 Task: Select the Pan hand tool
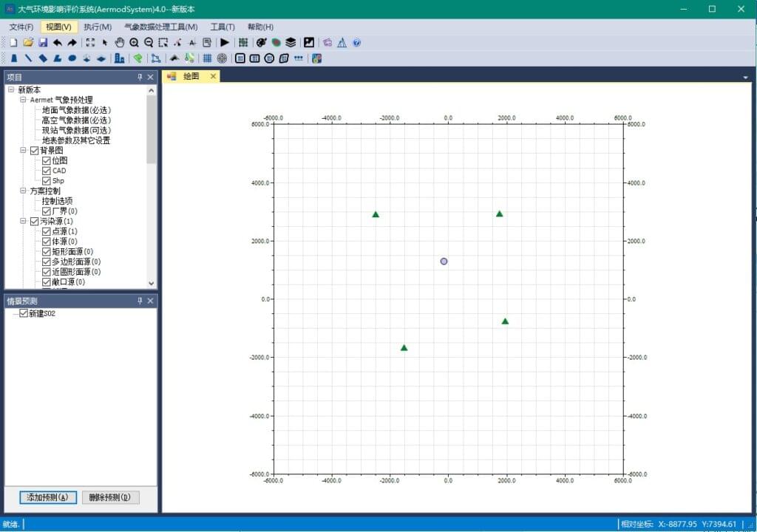[120, 43]
